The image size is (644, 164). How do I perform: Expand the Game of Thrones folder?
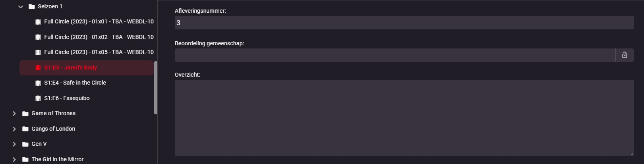[14, 114]
